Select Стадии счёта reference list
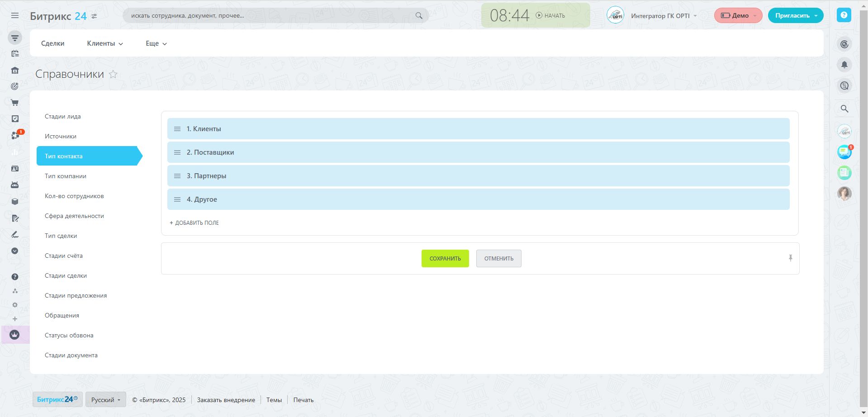Viewport: 868px width, 417px height. pyautogui.click(x=64, y=256)
